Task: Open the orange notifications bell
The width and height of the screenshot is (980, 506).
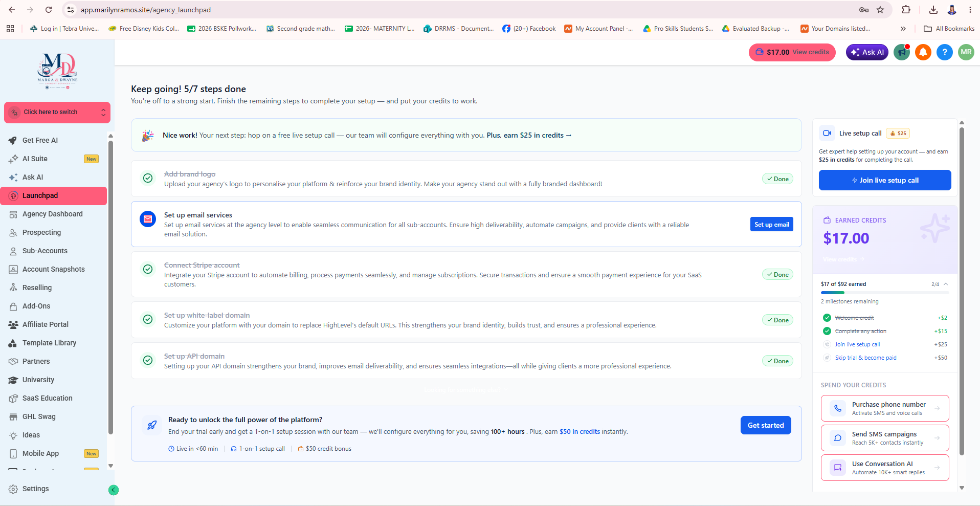Action: [x=923, y=52]
